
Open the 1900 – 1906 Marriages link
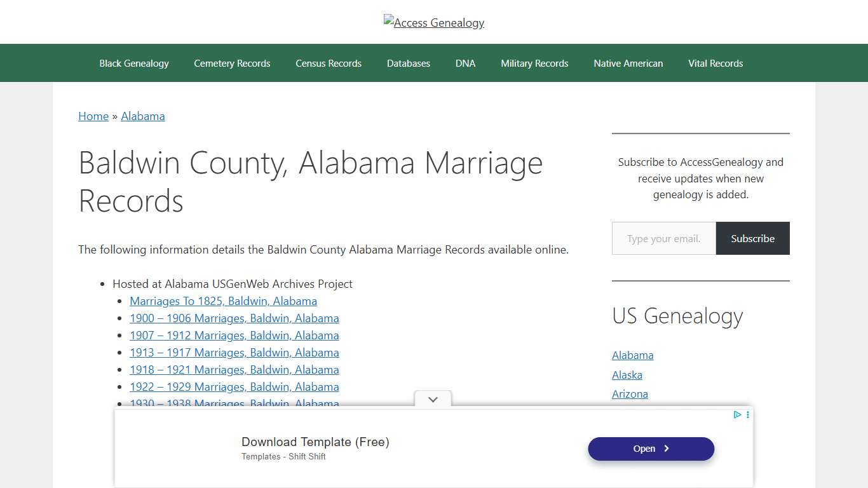click(x=234, y=318)
